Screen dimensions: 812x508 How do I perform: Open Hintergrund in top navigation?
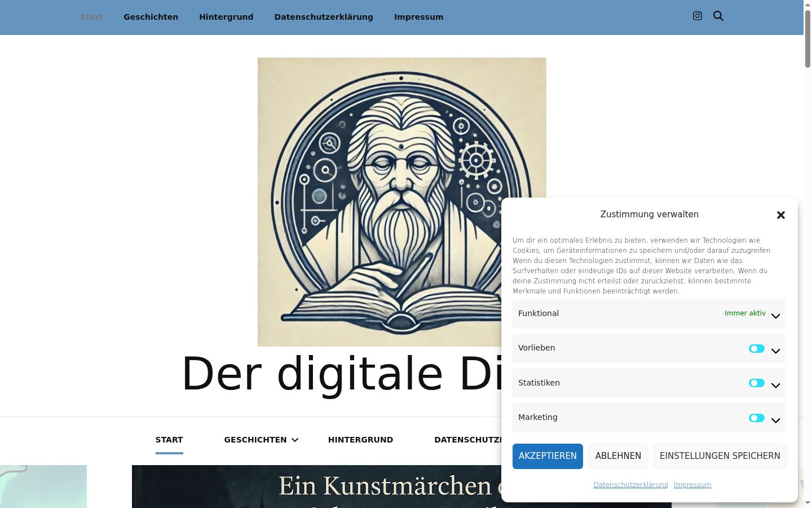[226, 17]
